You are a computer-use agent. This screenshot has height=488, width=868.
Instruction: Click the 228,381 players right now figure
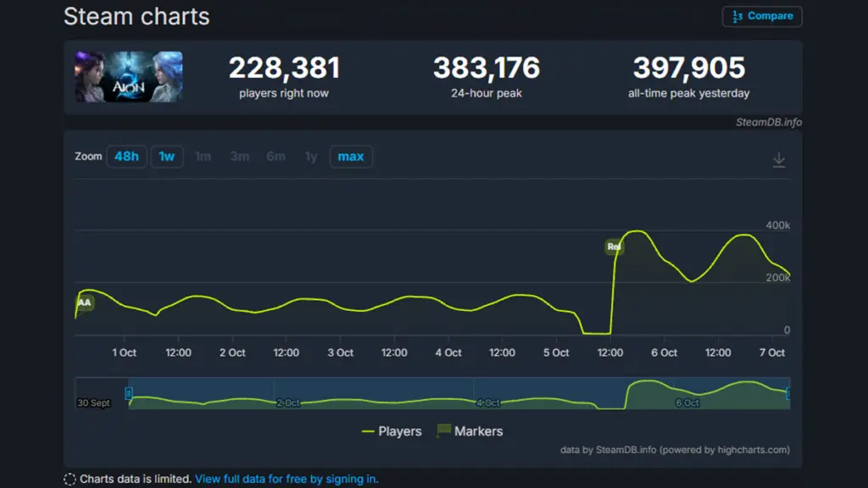(x=284, y=68)
